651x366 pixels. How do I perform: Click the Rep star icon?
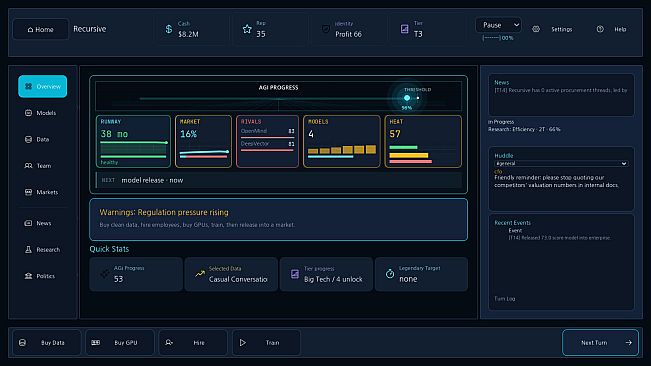(247, 29)
